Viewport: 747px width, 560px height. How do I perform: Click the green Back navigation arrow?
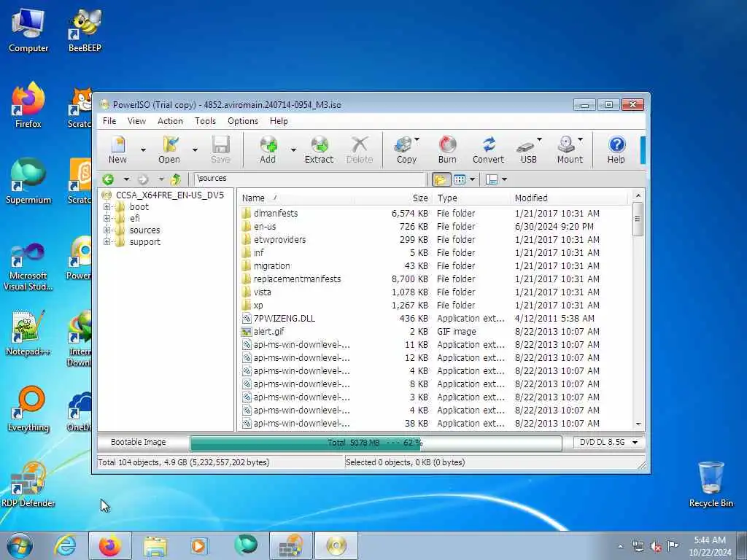tap(108, 179)
